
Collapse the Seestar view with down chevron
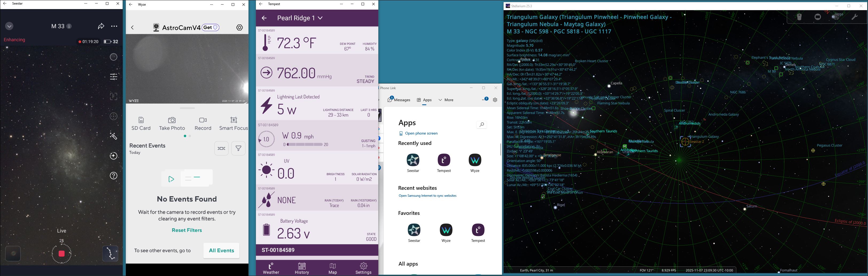(x=9, y=26)
